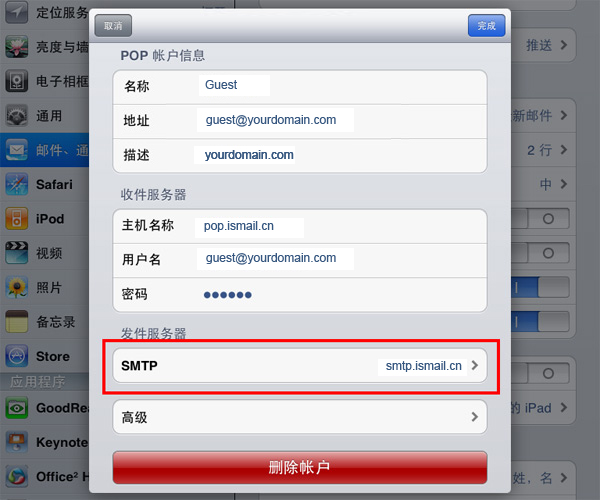
Task: Select the Keynote app icon
Action: (x=16, y=442)
